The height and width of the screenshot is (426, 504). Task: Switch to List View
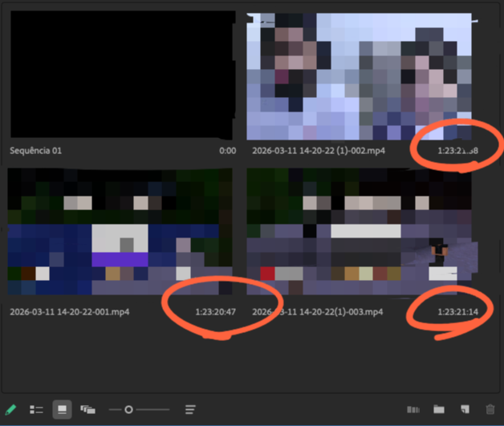click(36, 410)
